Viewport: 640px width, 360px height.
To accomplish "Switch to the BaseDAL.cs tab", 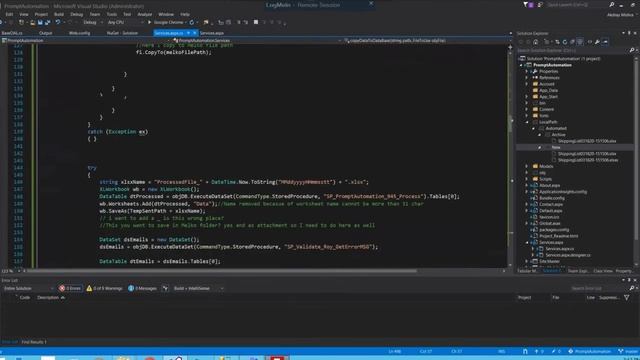I will (12, 33).
